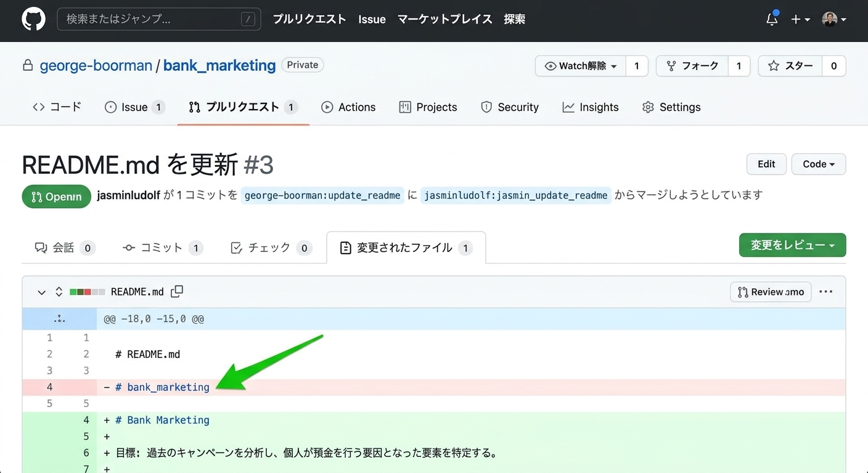Open the notifications bell

click(772, 19)
